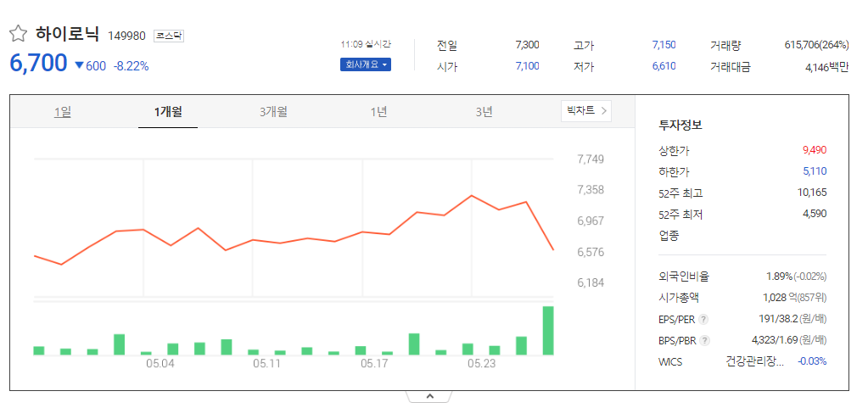Open the 회사개요 dropdown
The width and height of the screenshot is (868, 408).
point(366,64)
